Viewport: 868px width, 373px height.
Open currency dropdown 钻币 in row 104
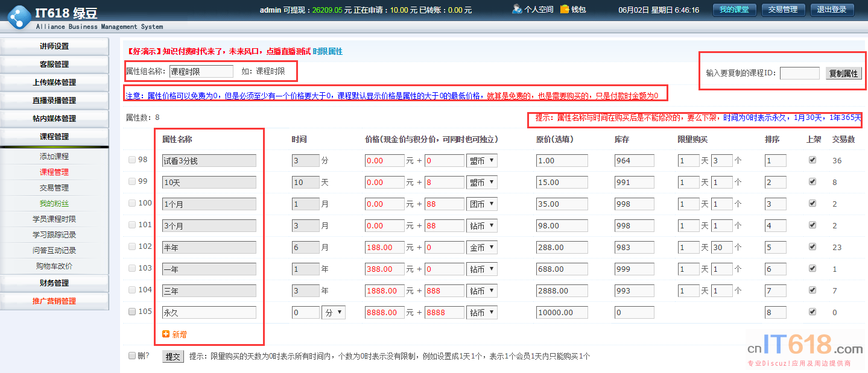tap(482, 290)
